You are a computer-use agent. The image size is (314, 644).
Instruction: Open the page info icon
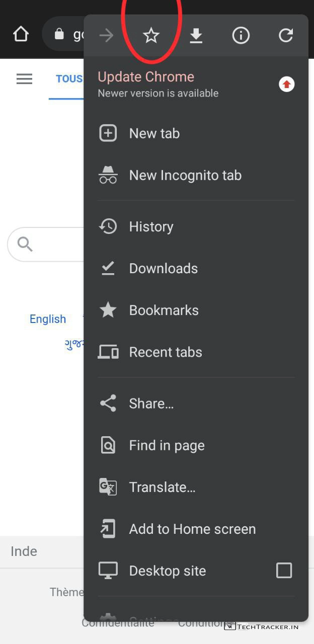(241, 35)
